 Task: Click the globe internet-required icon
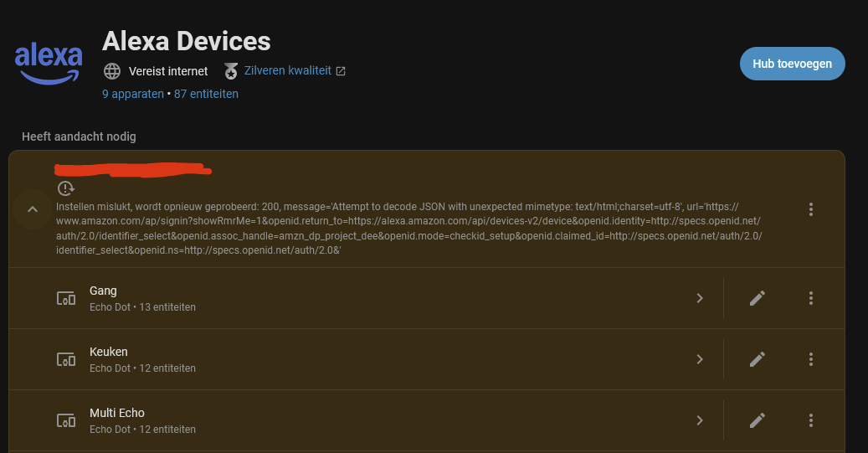pyautogui.click(x=112, y=71)
